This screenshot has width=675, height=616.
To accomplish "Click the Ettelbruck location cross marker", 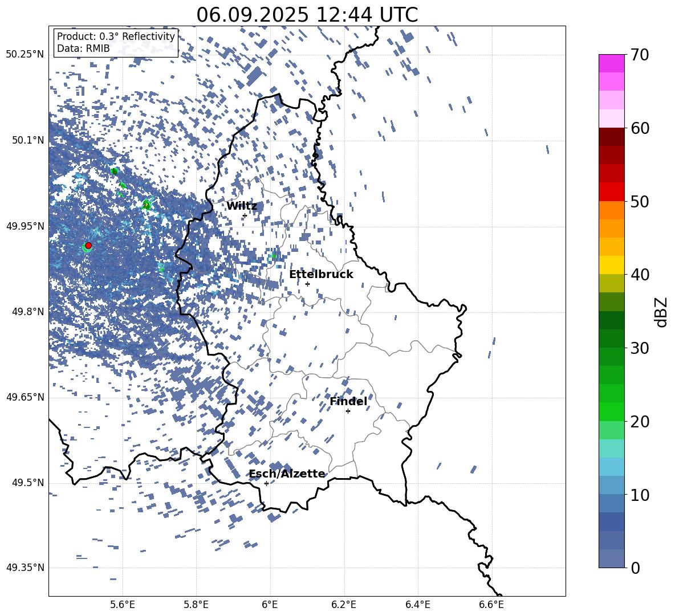I will click(307, 284).
